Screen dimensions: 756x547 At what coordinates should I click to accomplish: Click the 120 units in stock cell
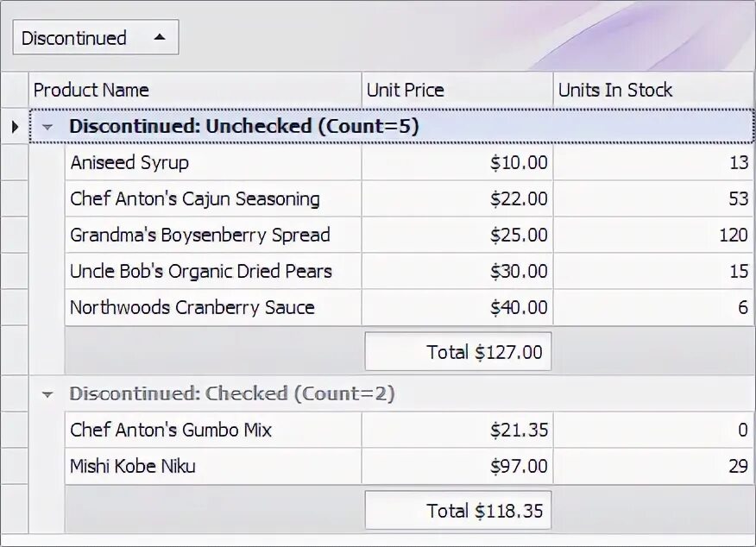(x=733, y=236)
